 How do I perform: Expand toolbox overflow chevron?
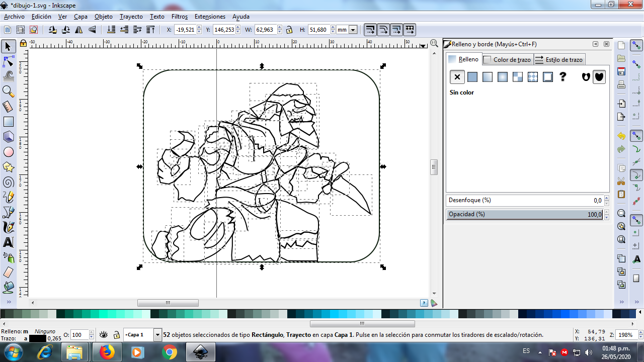pos(8,302)
